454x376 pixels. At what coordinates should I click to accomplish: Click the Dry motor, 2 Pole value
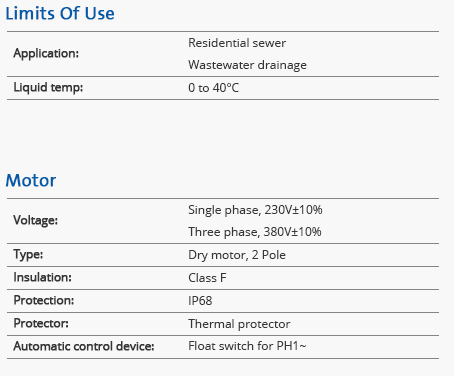pos(237,255)
